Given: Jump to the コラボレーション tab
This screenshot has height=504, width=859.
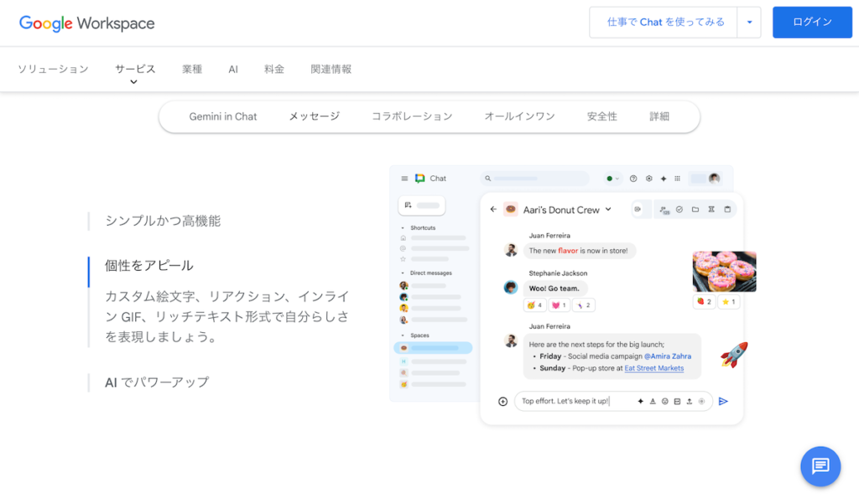Looking at the screenshot, I should [412, 117].
